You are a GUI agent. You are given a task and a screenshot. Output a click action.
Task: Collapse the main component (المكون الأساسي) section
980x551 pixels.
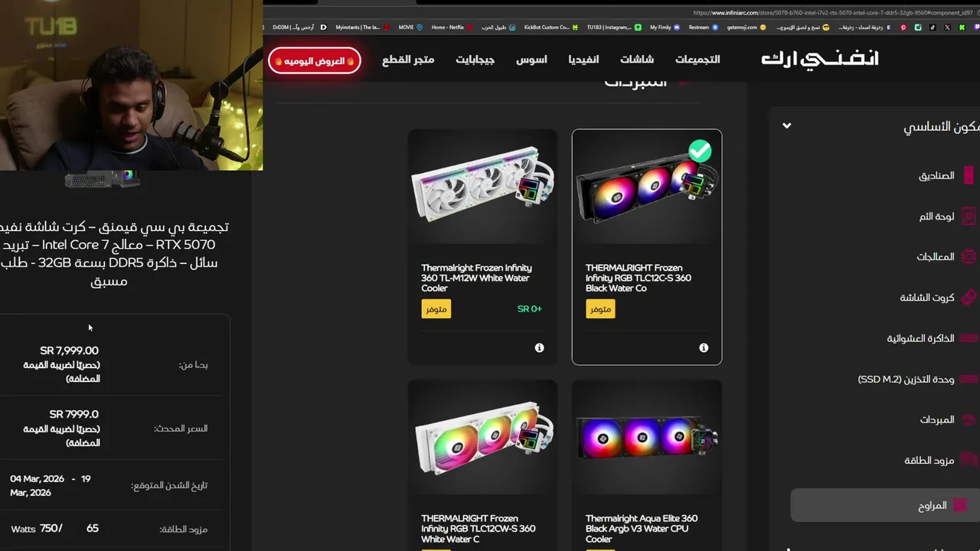786,126
